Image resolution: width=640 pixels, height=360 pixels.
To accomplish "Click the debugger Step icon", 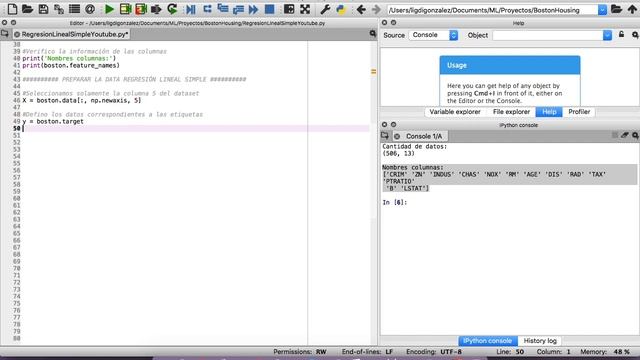I will (x=207, y=9).
